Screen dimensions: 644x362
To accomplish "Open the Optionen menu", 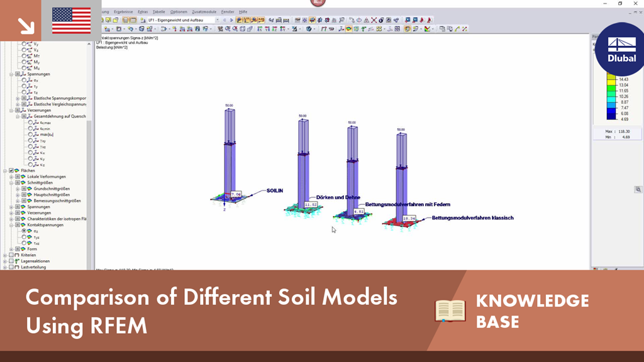I will 179,12.
